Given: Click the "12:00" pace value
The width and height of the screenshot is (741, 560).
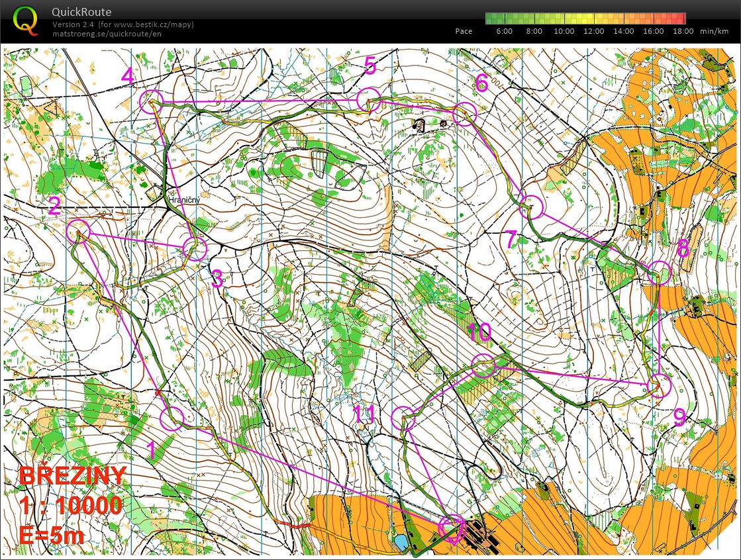Looking at the screenshot, I should click(593, 31).
